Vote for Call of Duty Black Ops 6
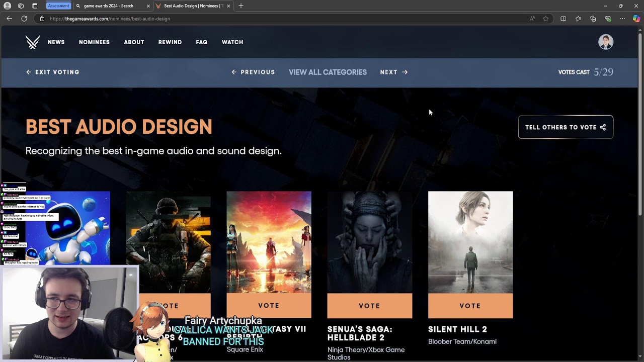Screen dimensions: 644x362 point(174,306)
